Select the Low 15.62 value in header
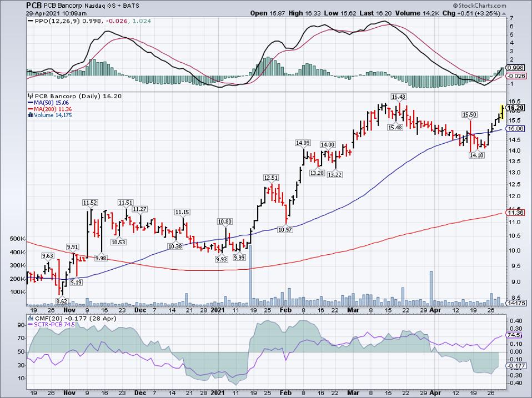532x398 pixels. (x=340, y=13)
